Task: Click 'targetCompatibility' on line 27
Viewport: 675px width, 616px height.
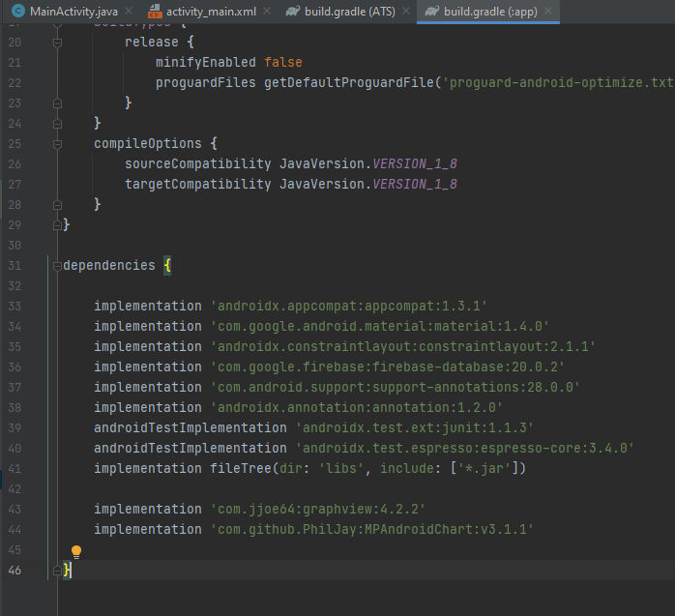Action: tap(197, 185)
